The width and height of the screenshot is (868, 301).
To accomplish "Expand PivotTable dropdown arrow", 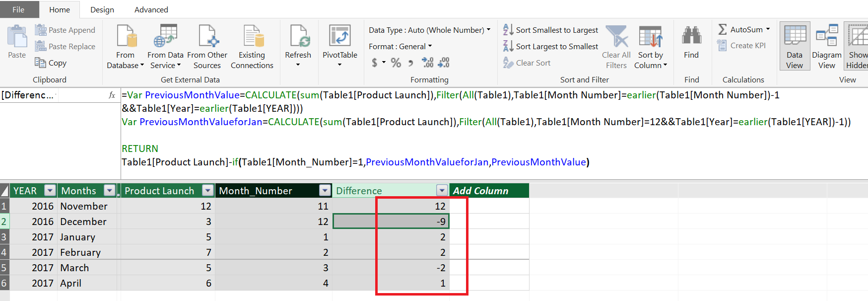I will pyautogui.click(x=340, y=65).
